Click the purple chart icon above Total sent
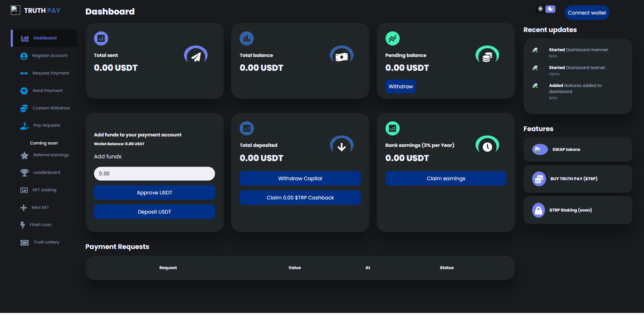Viewport: 644px width, 315px height. pos(101,39)
